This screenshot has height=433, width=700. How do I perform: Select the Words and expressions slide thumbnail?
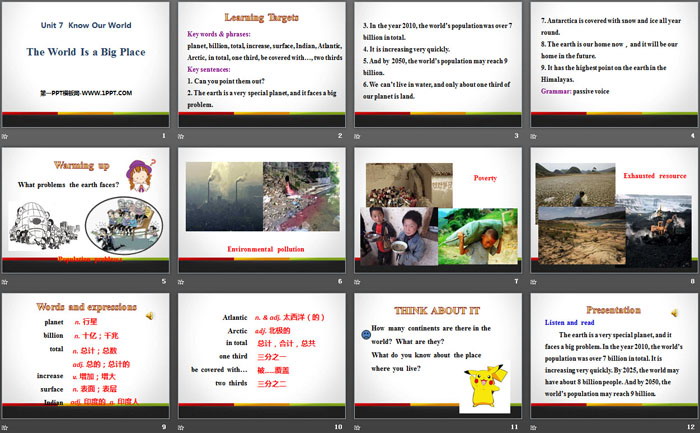(86, 356)
